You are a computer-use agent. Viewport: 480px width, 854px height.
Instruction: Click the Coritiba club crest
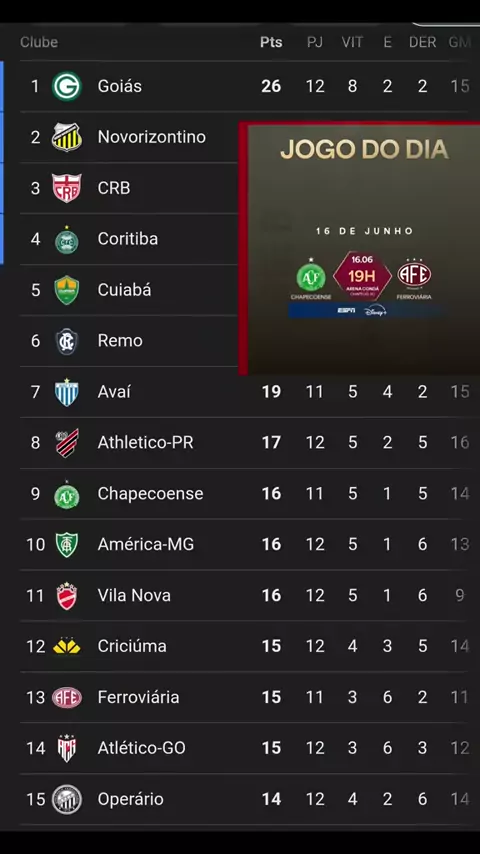click(x=66, y=240)
